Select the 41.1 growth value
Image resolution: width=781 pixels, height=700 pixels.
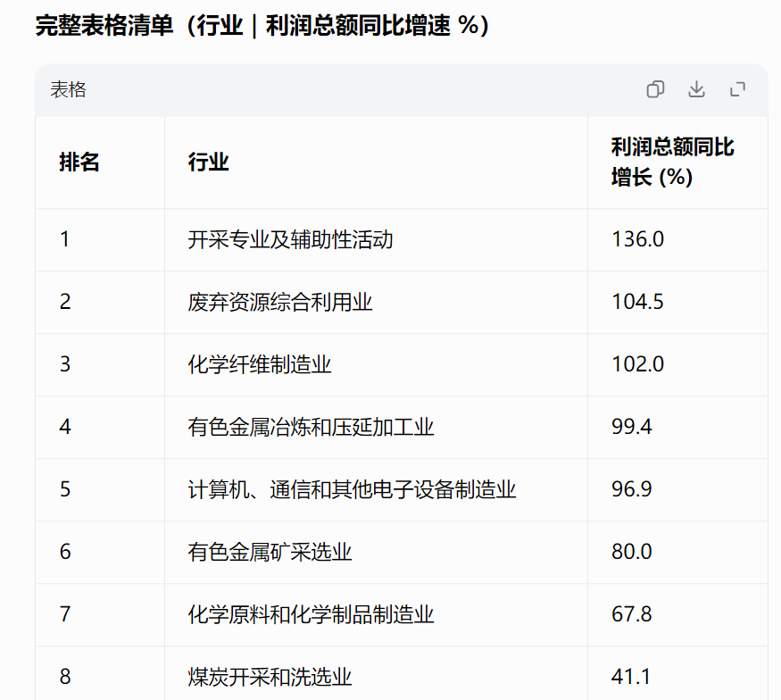tap(630, 677)
